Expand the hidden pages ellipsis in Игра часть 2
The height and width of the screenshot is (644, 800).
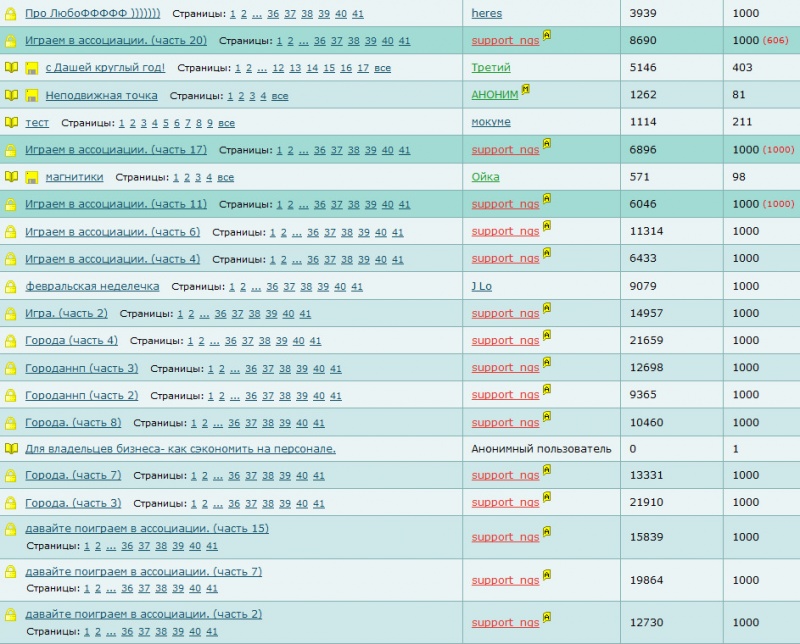[204, 314]
